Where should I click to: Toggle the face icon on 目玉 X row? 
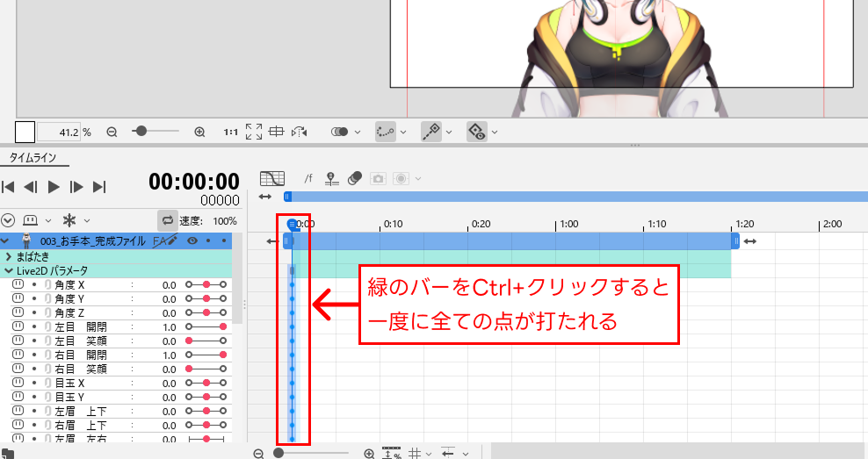point(18,383)
